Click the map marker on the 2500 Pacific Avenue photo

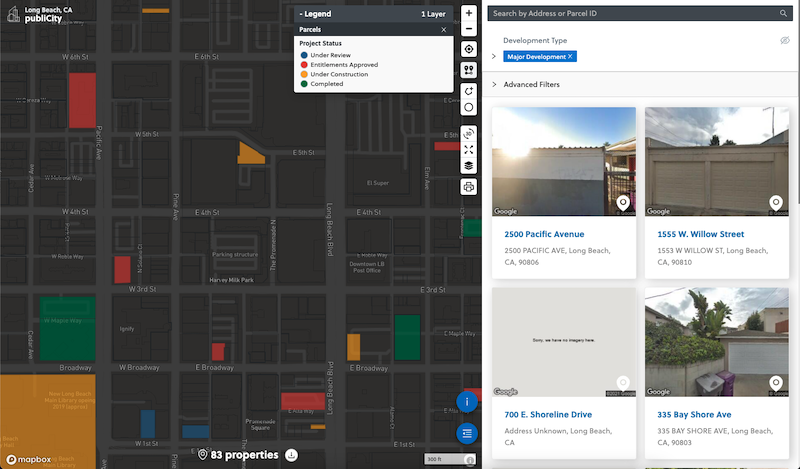point(622,203)
